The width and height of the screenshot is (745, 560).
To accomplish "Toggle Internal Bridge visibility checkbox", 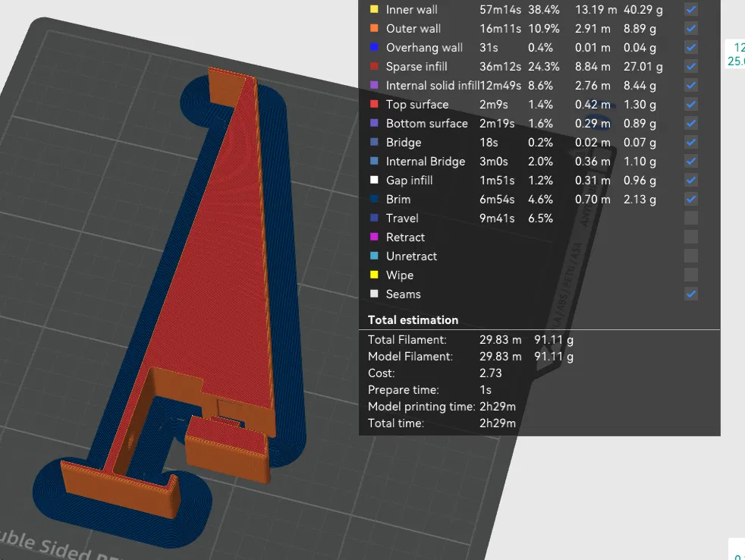I will click(691, 161).
